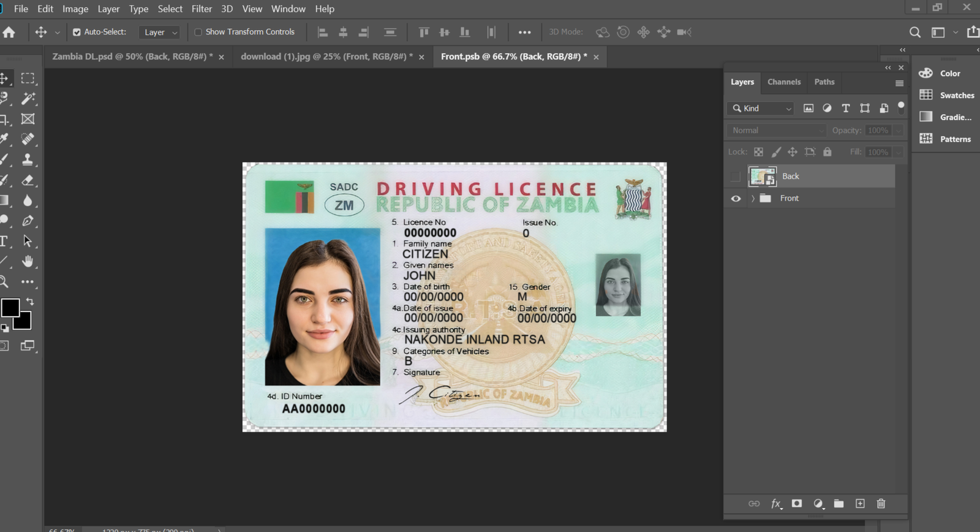Select the Rectangular Marquee tool
The height and width of the screenshot is (532, 980).
tap(28, 78)
